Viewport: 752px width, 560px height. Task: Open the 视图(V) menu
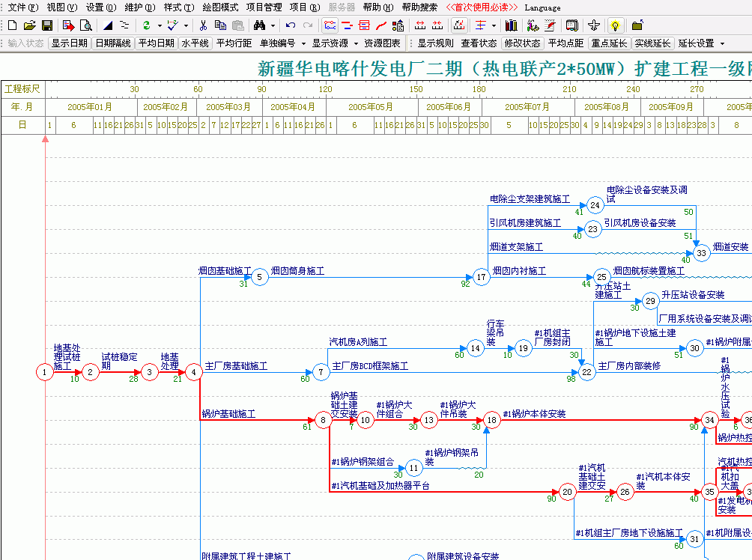coord(62,7)
